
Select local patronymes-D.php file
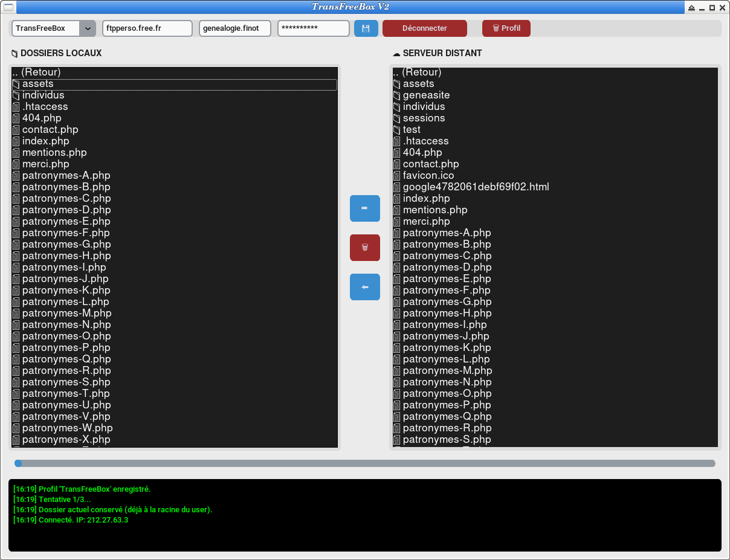click(175, 210)
